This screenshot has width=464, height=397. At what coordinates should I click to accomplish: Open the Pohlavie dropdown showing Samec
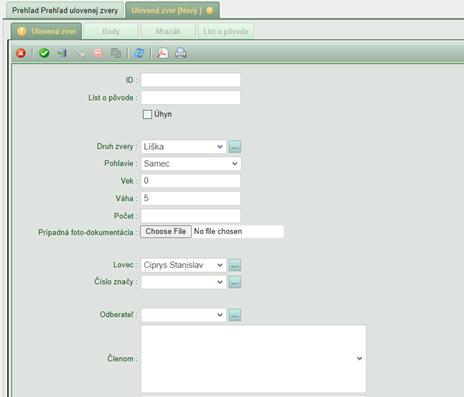point(191,164)
